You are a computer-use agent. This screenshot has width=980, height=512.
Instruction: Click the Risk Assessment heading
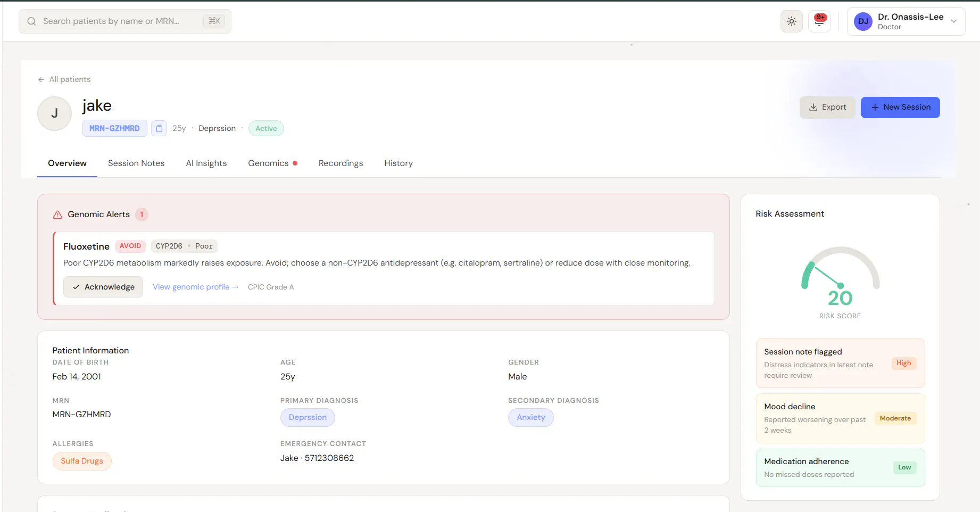tap(790, 214)
